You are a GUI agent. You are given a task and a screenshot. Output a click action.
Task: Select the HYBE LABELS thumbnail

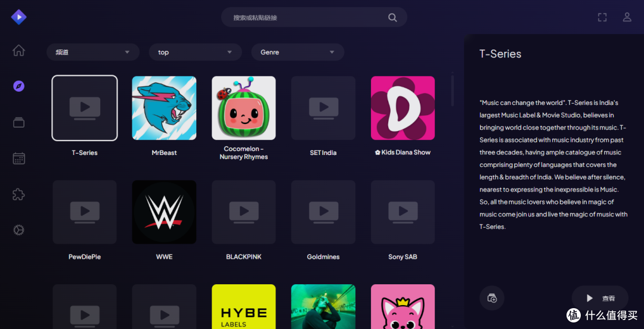243,306
